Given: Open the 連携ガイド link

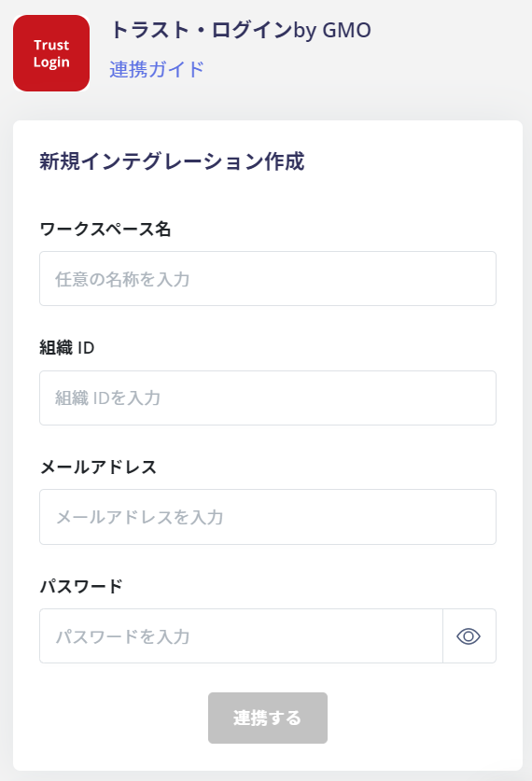Looking at the screenshot, I should click(x=157, y=69).
